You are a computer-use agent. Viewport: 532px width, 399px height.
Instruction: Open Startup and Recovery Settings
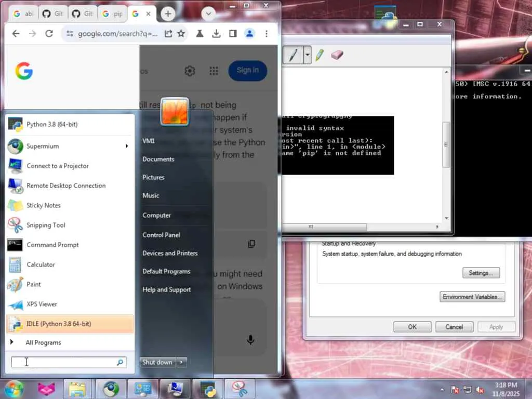(x=481, y=273)
